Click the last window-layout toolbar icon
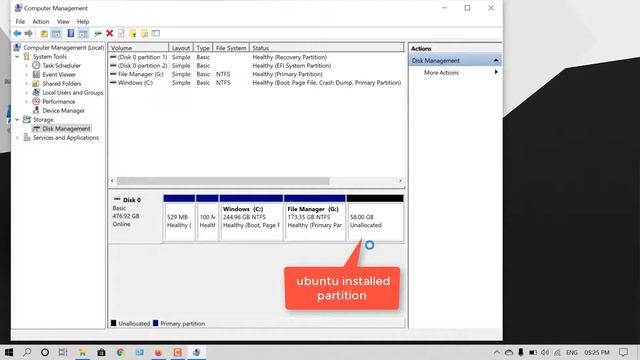 [x=156, y=33]
